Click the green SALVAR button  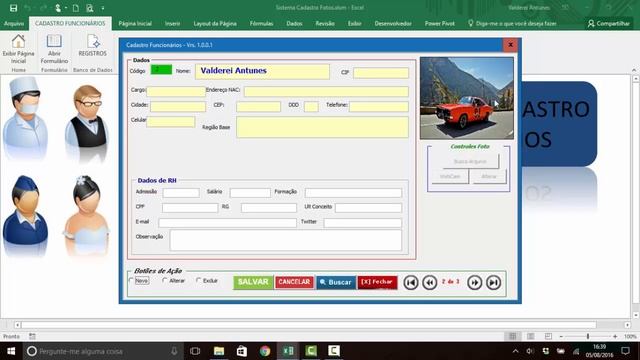point(253,282)
